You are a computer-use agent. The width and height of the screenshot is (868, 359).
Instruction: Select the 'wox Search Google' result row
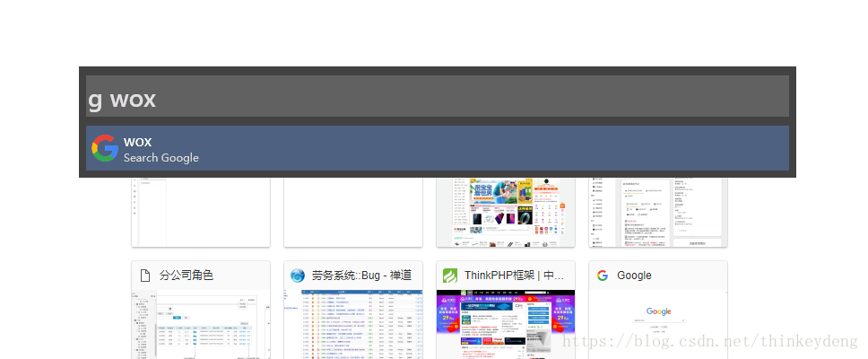pos(438,148)
